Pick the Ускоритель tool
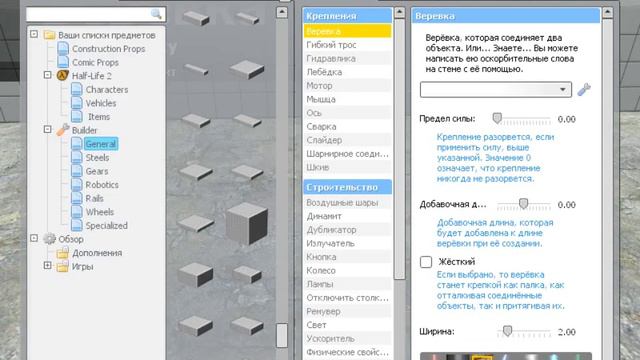Screen dimensions: 640x360 (x=347, y=338)
